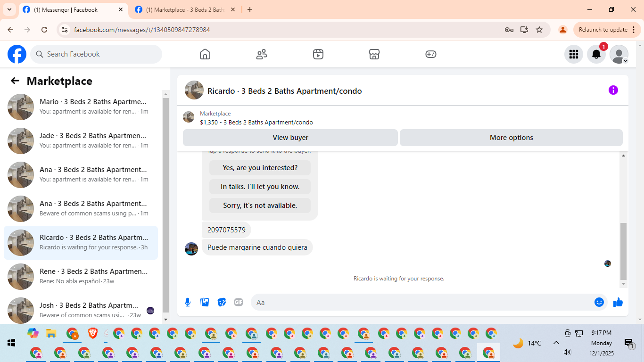Go to the Home feed icon

pyautogui.click(x=205, y=54)
